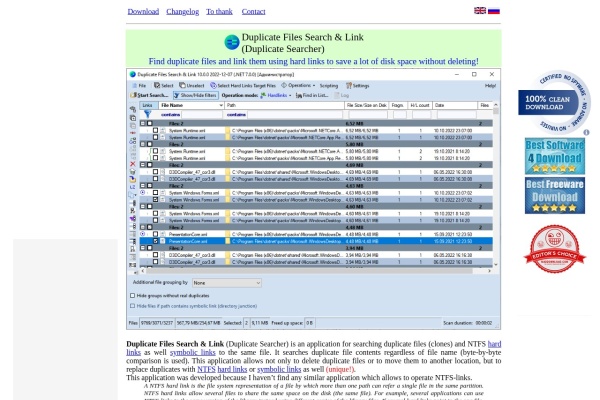Open the File menu

click(139, 86)
